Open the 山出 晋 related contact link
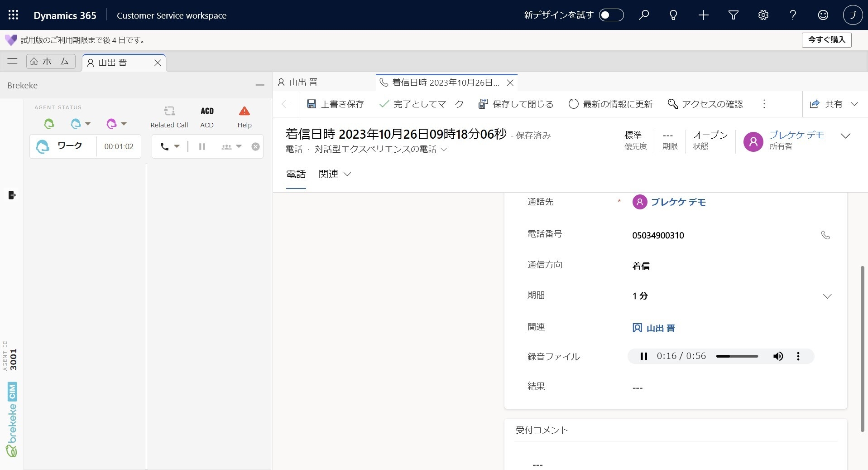This screenshot has width=868, height=470. (x=660, y=328)
